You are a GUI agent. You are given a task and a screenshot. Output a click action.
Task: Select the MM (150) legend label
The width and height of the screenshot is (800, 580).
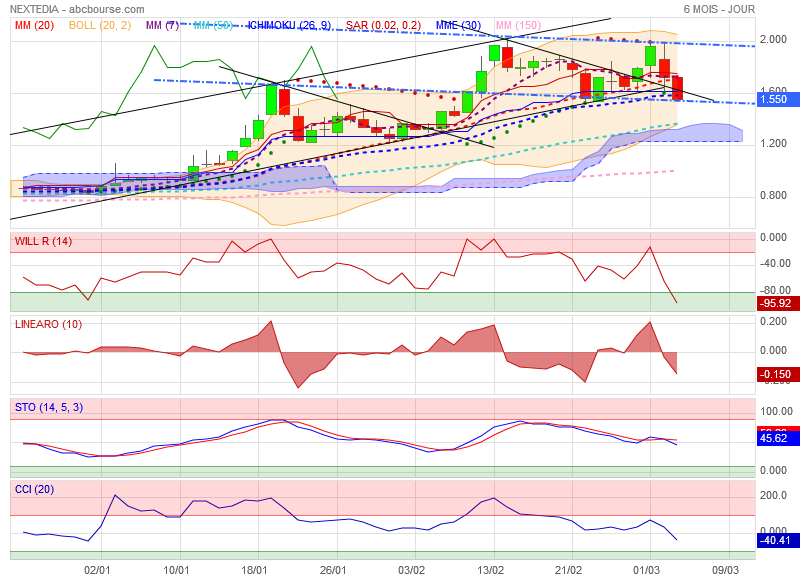[518, 25]
